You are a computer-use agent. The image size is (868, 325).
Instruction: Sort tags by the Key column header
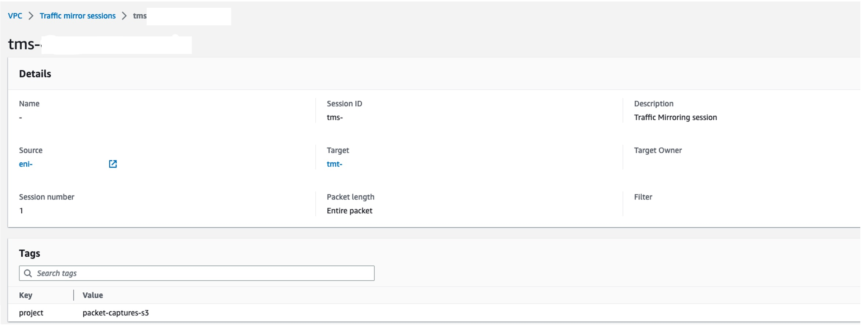(x=26, y=295)
